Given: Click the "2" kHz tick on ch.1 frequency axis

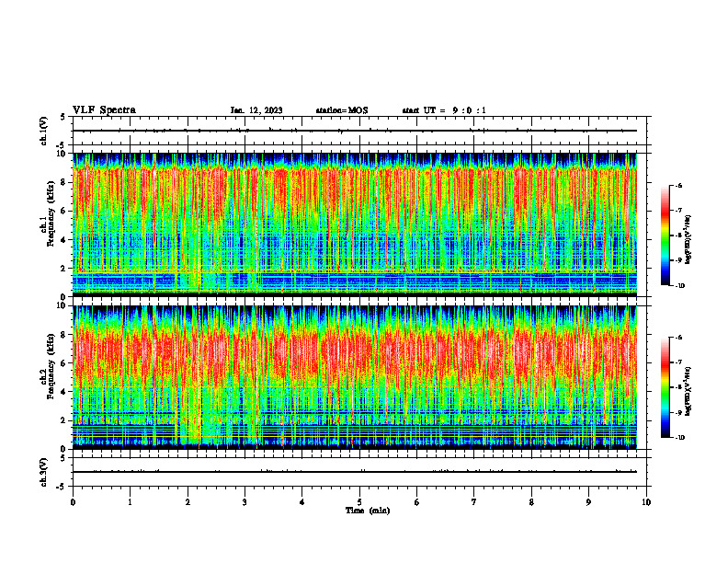Looking at the screenshot, I should pyautogui.click(x=63, y=268).
